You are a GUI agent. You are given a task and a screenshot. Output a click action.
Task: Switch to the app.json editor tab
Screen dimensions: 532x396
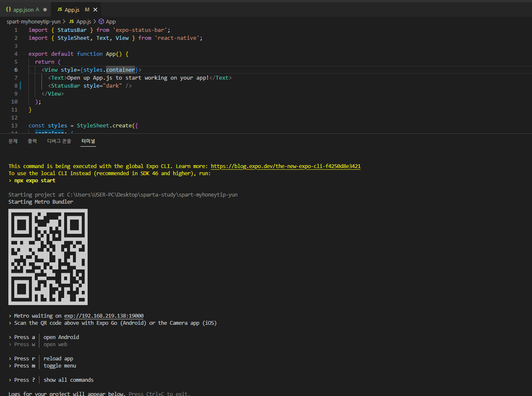point(26,10)
